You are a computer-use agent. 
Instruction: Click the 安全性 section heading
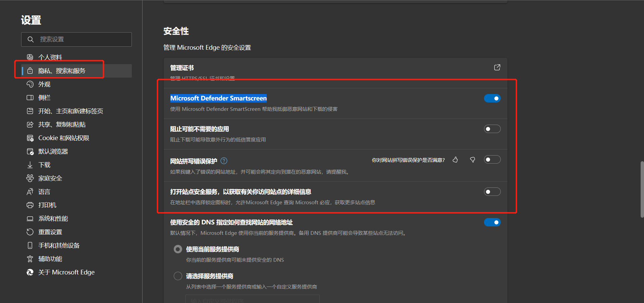tap(176, 31)
